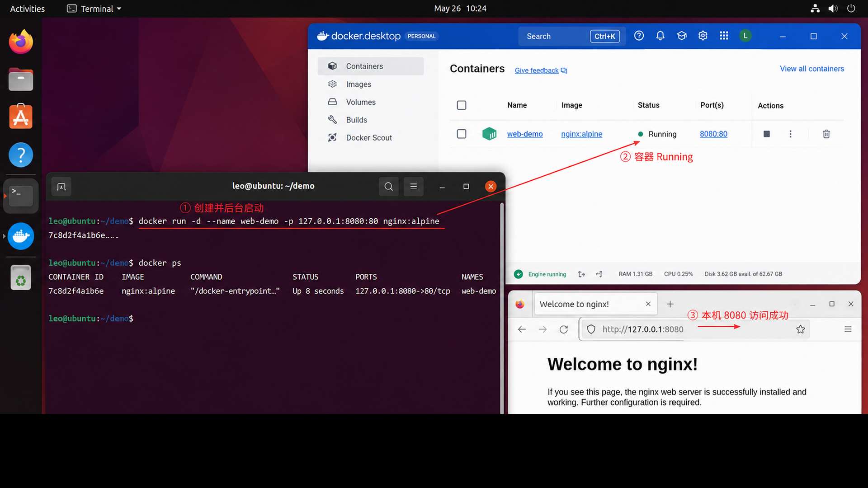Image resolution: width=868 pixels, height=488 pixels.
Task: Sort containers by Name column header
Action: click(517, 105)
